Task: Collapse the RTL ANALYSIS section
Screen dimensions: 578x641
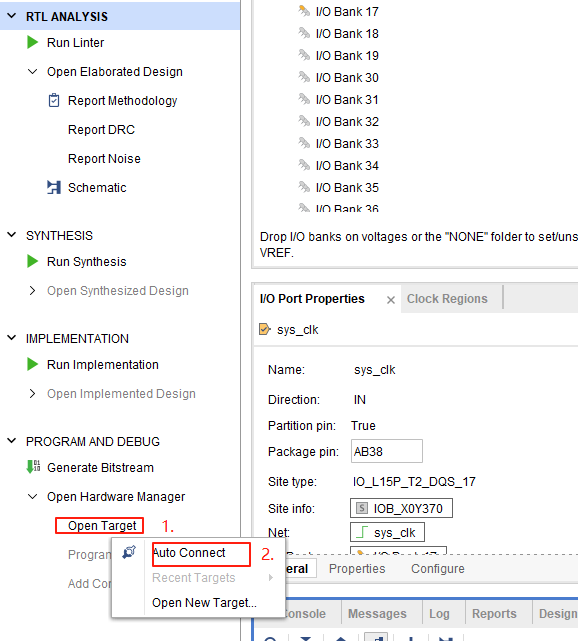Action: (12, 16)
